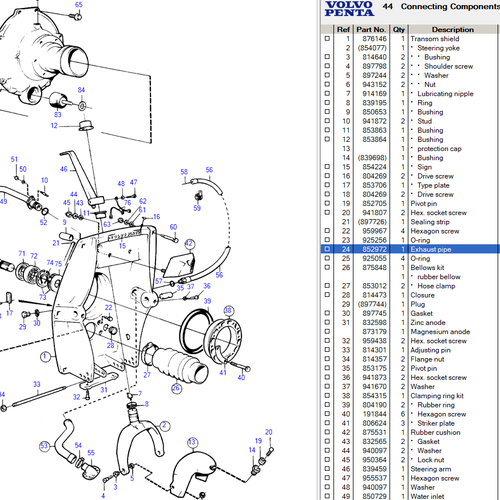The width and height of the screenshot is (500, 500).
Task: Click callout 40 by the hexagon screw
Action: point(241,377)
